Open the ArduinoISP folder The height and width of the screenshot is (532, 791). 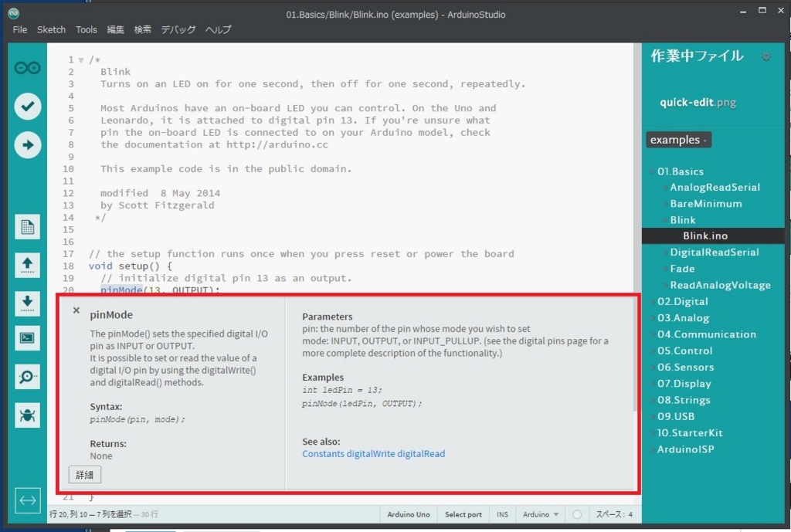tap(686, 449)
